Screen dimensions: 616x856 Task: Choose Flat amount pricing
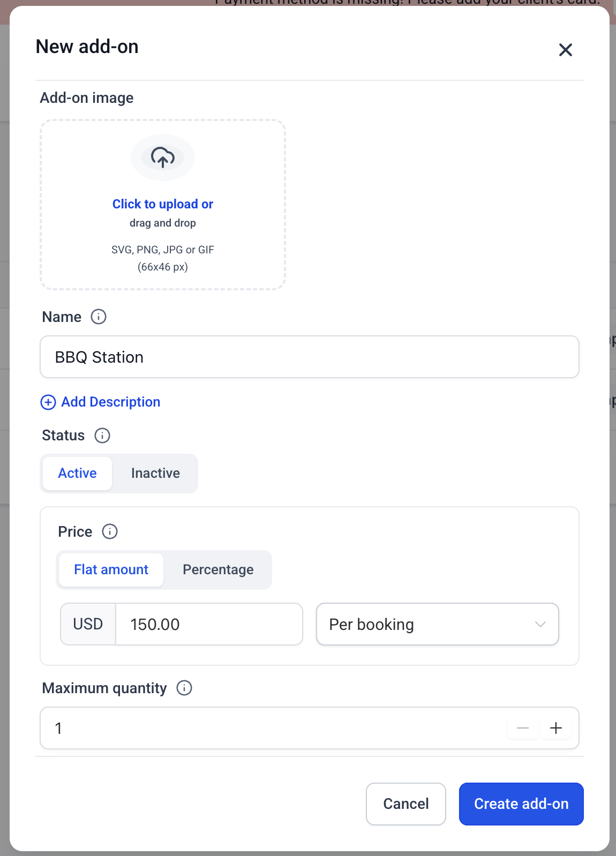[x=111, y=570]
